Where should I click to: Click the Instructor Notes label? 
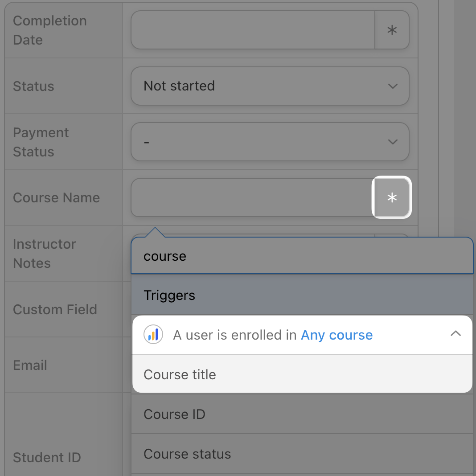point(44,254)
